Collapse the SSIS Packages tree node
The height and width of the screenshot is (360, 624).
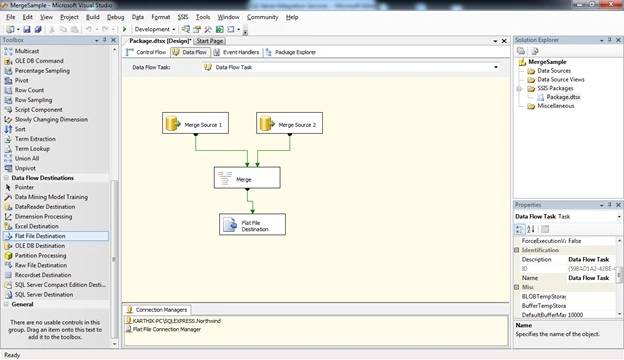coord(519,88)
